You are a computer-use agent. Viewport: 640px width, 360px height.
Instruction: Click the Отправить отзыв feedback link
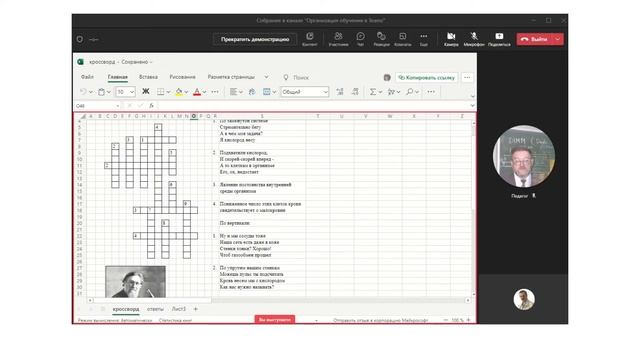380,320
